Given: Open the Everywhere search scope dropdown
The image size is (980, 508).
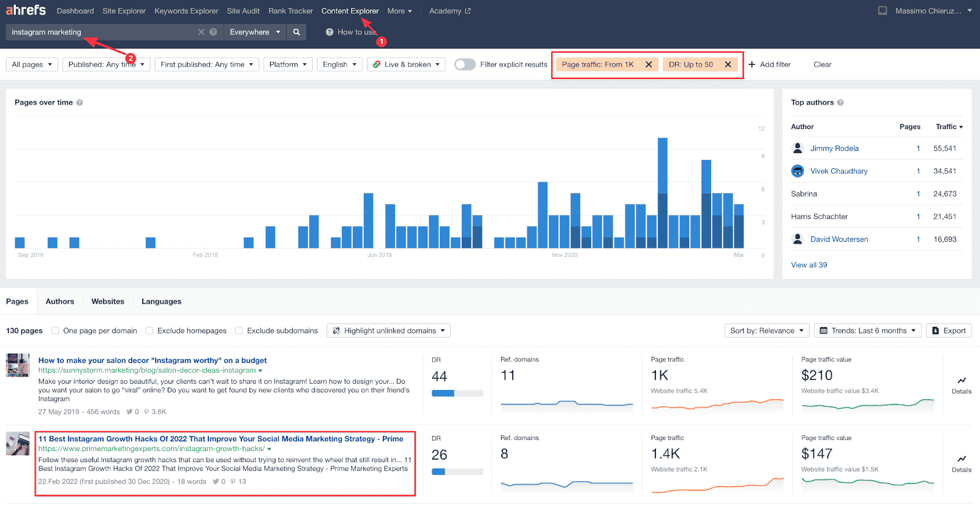Looking at the screenshot, I should point(255,32).
